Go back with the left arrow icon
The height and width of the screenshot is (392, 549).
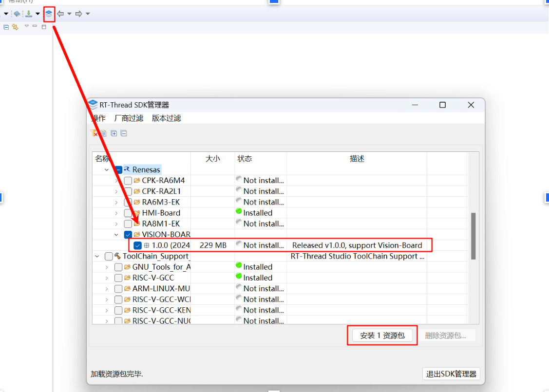(60, 14)
